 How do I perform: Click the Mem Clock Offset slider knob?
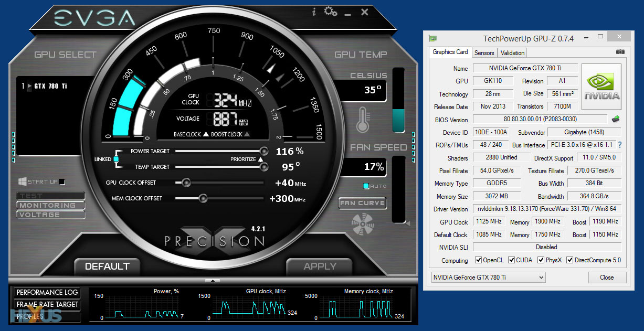pos(203,198)
